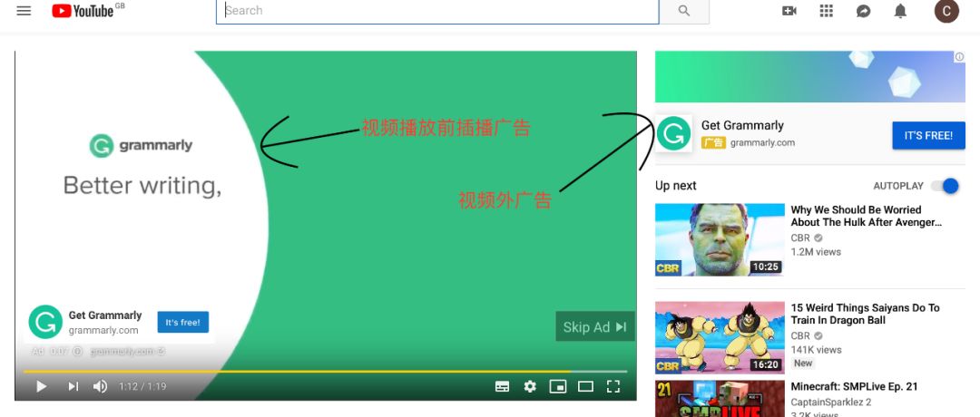Mute the video volume
Screen dimensions: 980x417
100,386
